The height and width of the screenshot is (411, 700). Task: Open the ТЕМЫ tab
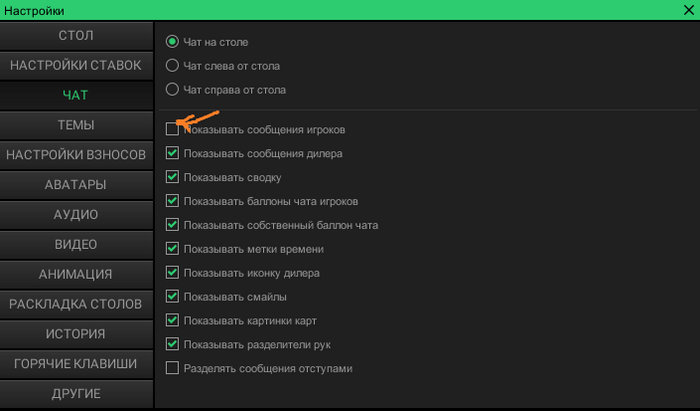[77, 125]
